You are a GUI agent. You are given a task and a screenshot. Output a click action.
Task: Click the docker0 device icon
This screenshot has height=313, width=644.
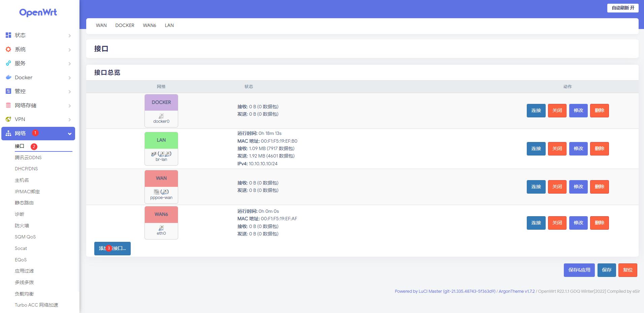161,116
